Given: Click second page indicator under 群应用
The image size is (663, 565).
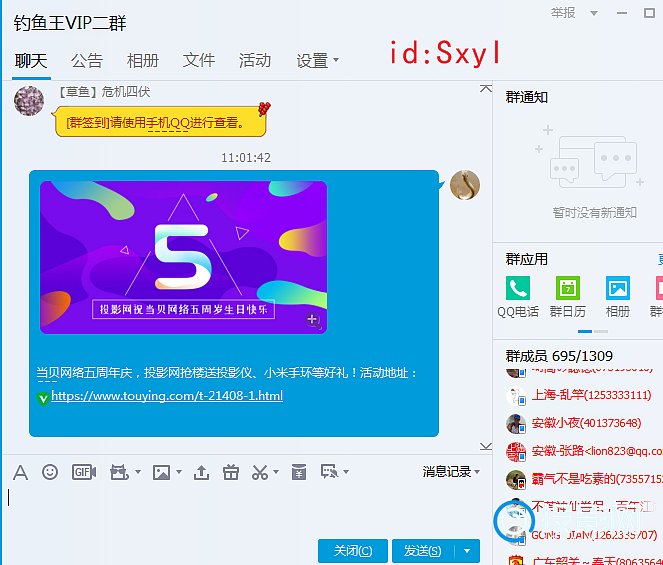Looking at the screenshot, I should pyautogui.click(x=601, y=332).
